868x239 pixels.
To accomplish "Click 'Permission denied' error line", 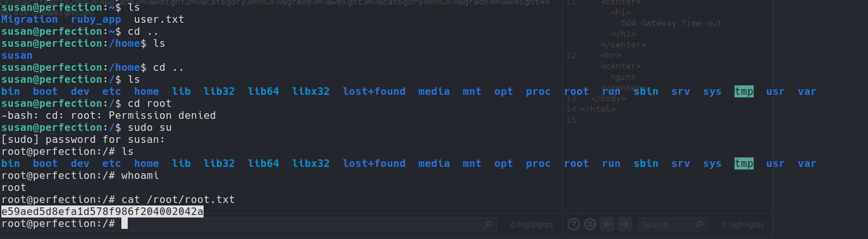I will [109, 116].
